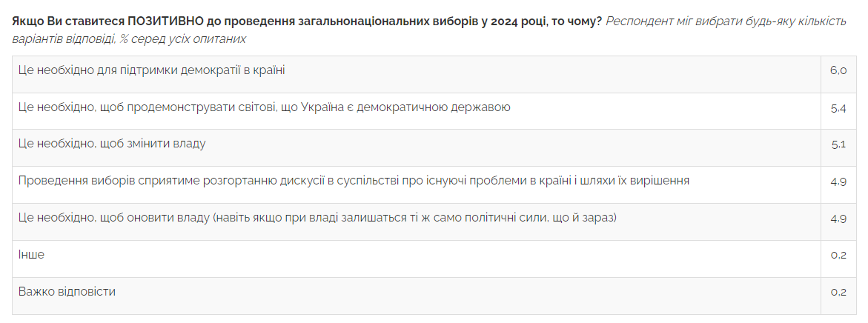868x323 pixels.
Task: Select row about demonstrating democracy to world
Action: click(x=265, y=107)
